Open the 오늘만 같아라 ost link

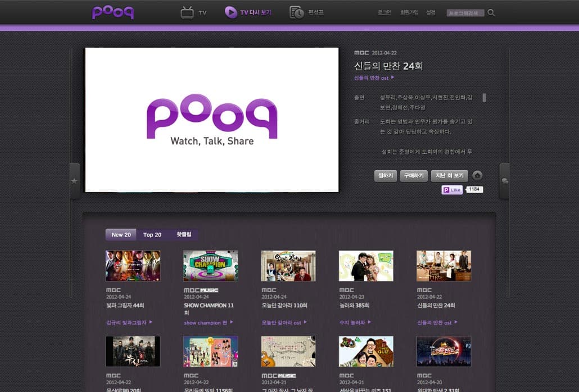click(x=284, y=323)
